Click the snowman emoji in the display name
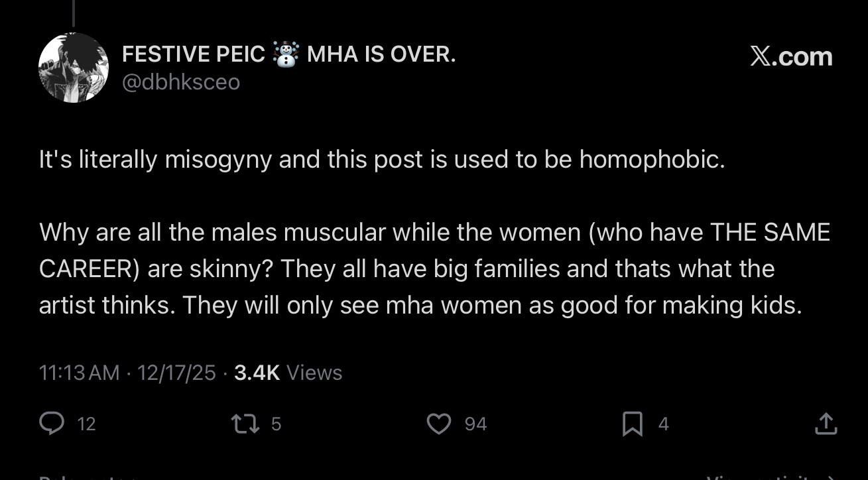Image resolution: width=868 pixels, height=480 pixels. click(x=286, y=55)
